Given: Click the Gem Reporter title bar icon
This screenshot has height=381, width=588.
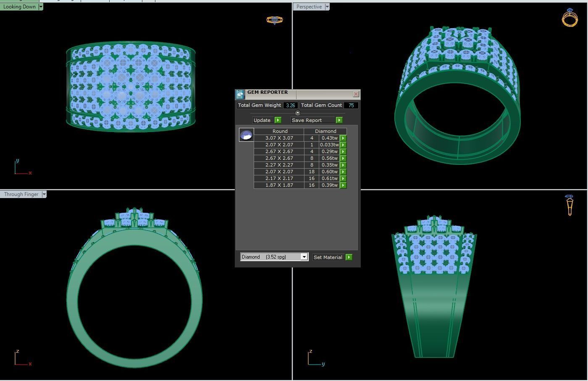Looking at the screenshot, I should tap(240, 94).
